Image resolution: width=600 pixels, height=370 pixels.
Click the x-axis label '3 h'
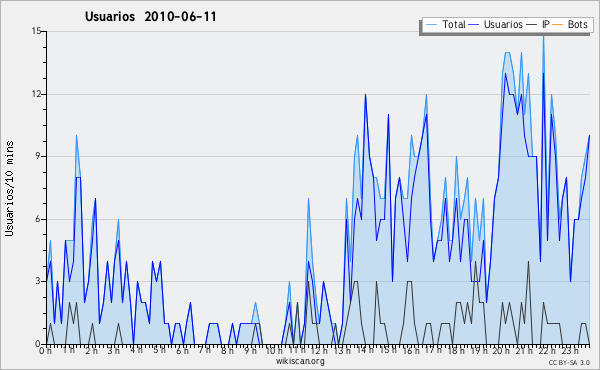coord(114,350)
